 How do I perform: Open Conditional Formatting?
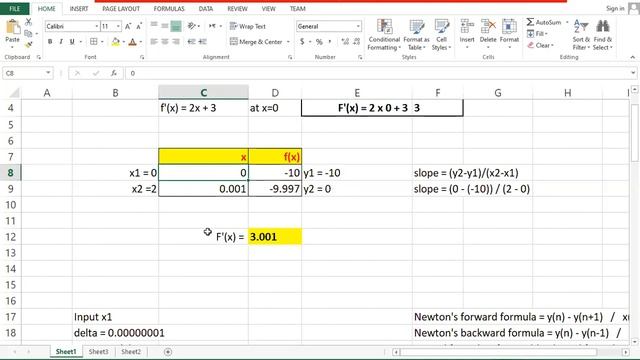(384, 35)
